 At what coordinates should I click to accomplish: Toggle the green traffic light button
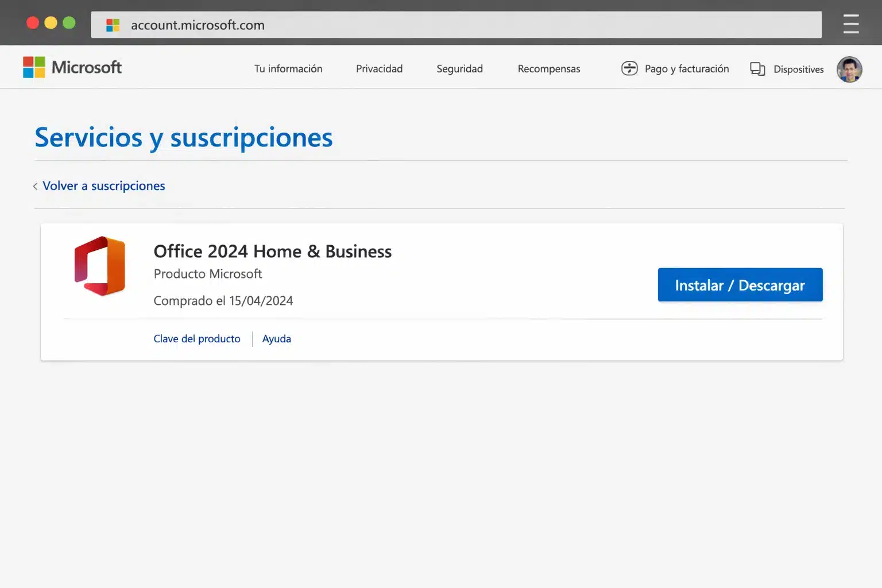(x=68, y=22)
